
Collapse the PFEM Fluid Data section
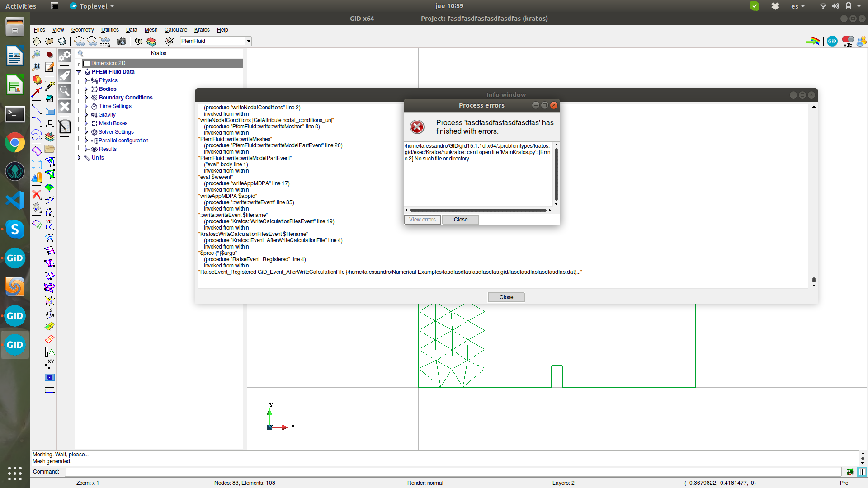pos(79,72)
